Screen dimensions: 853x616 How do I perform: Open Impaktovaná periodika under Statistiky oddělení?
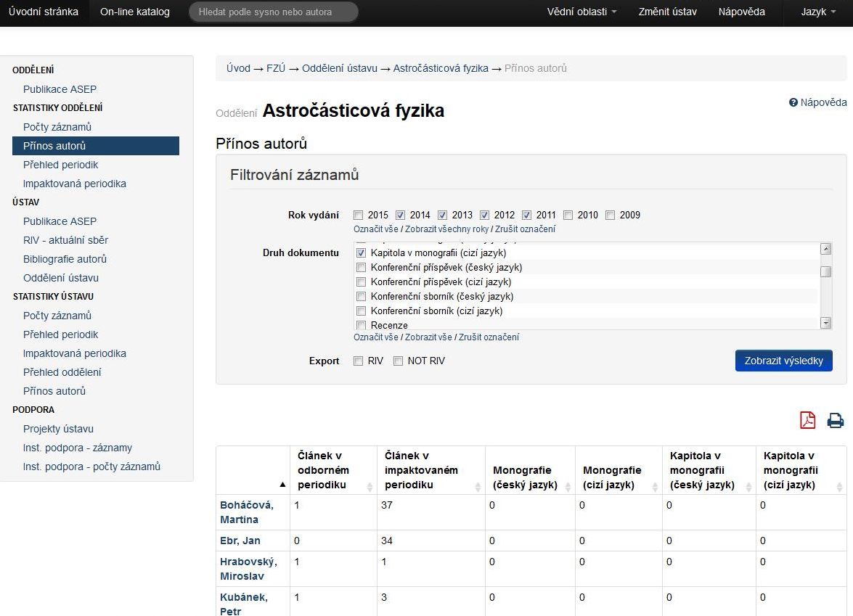tap(75, 184)
